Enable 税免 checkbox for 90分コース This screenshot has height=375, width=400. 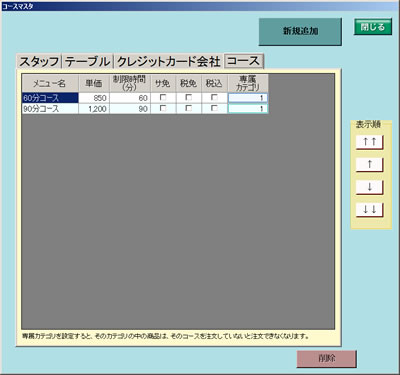coord(189,108)
